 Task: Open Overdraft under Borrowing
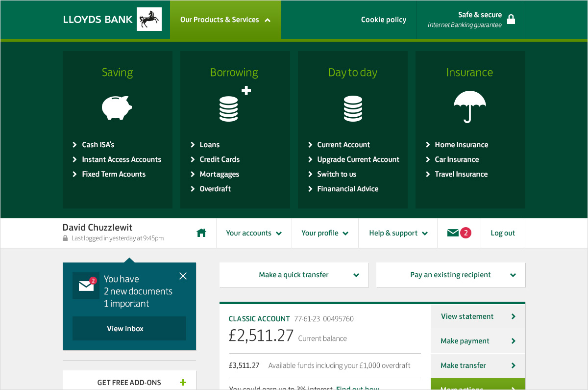215,189
